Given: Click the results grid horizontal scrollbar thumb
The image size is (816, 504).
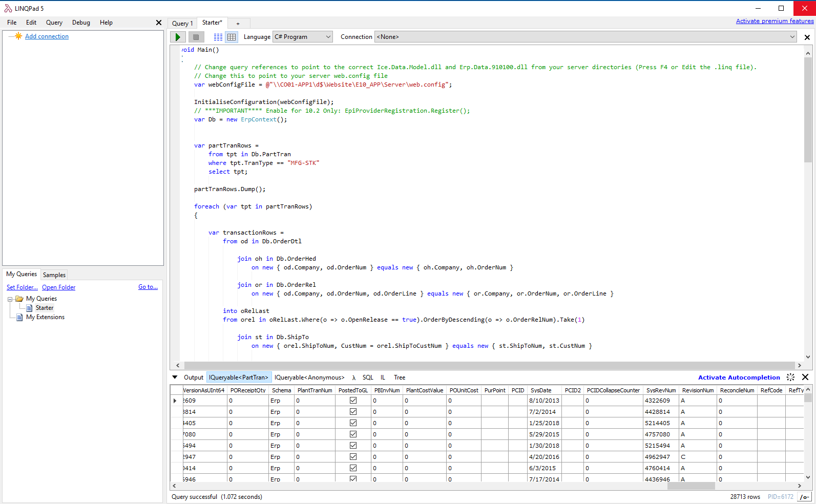Looking at the screenshot, I should pyautogui.click(x=691, y=486).
